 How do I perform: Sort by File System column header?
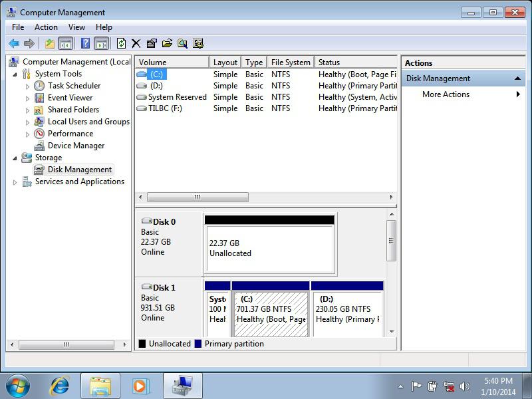click(291, 63)
